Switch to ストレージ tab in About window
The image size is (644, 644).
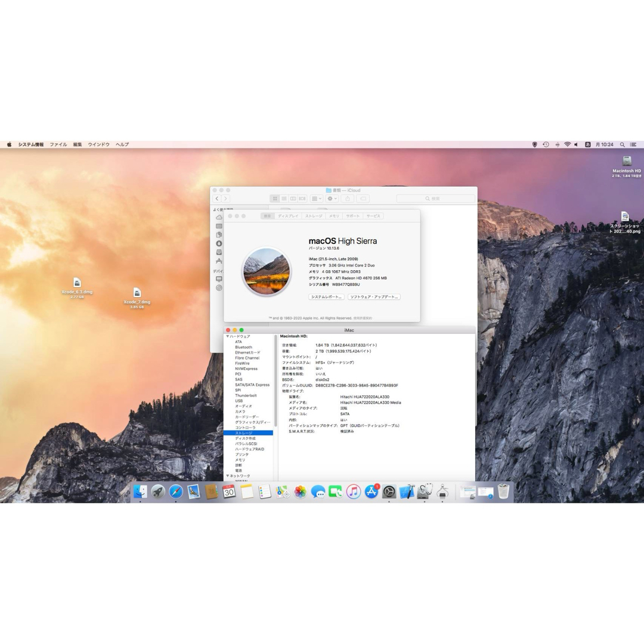tap(314, 216)
